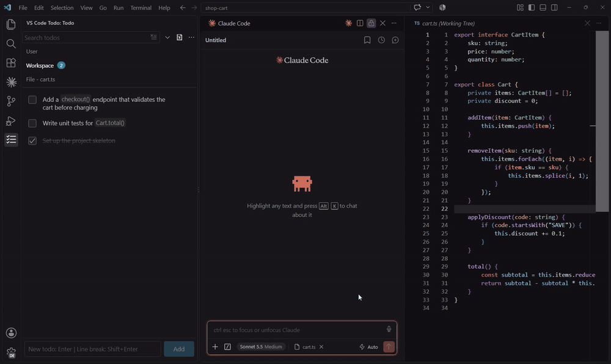Open the Accounts icon in activity bar
This screenshot has height=364, width=611.
[x=11, y=333]
